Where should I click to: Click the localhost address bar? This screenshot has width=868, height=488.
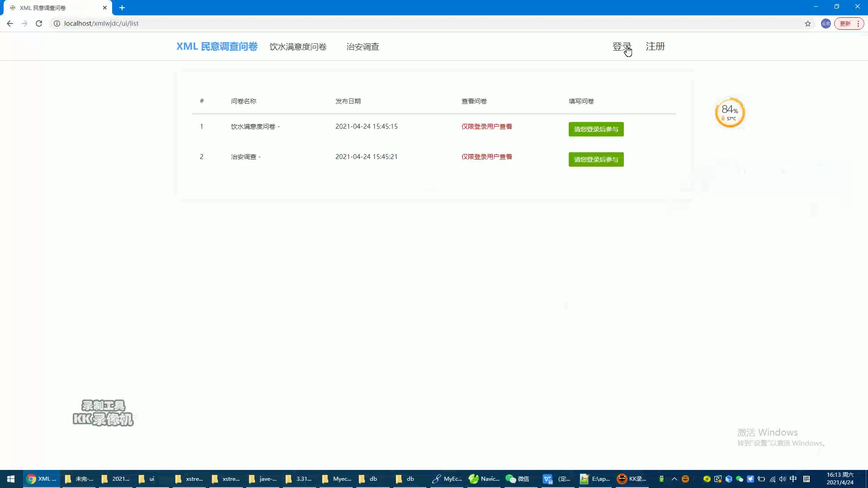click(x=271, y=23)
